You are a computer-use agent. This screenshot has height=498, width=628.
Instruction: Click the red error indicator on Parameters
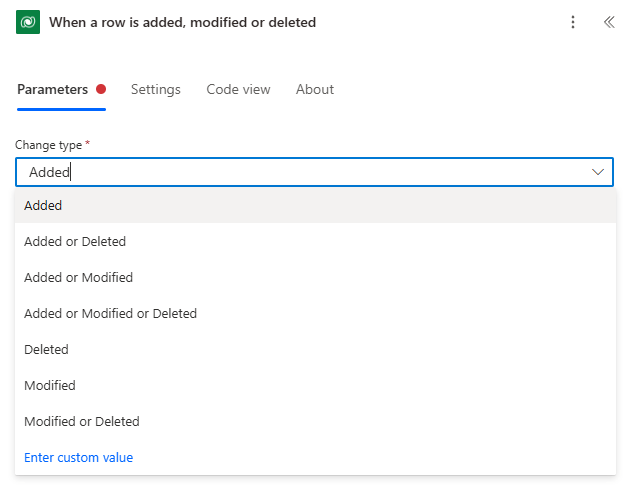pos(101,89)
